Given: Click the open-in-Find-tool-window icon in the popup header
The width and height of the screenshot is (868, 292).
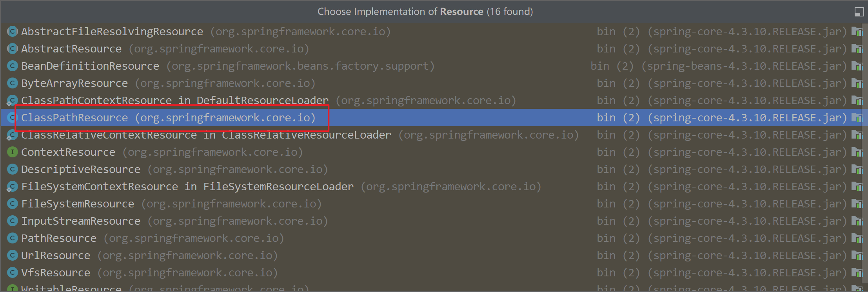Looking at the screenshot, I should click(859, 12).
